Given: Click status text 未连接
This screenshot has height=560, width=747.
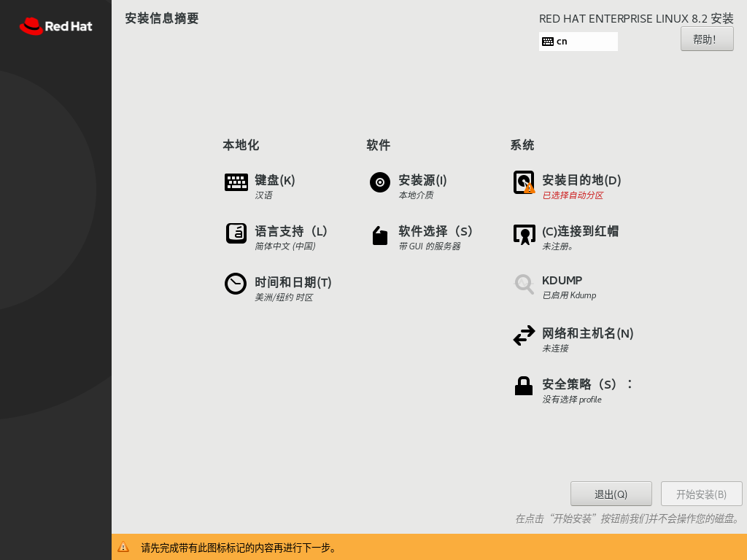Looking at the screenshot, I should click(555, 348).
